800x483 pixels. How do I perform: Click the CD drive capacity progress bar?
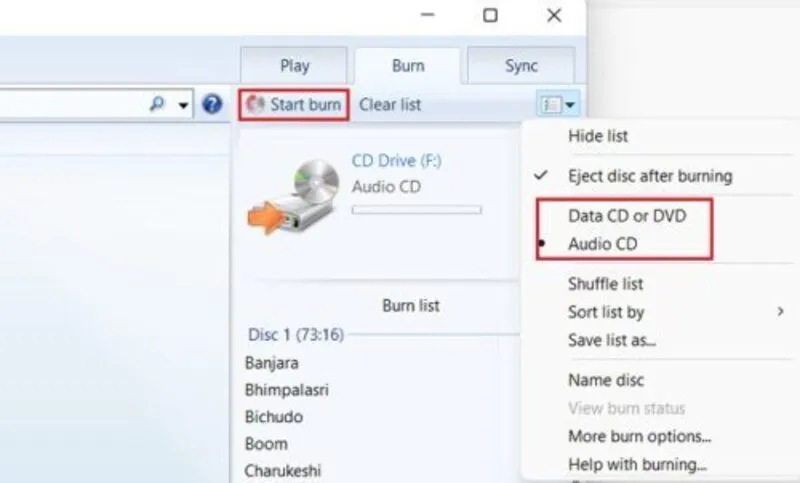click(417, 210)
